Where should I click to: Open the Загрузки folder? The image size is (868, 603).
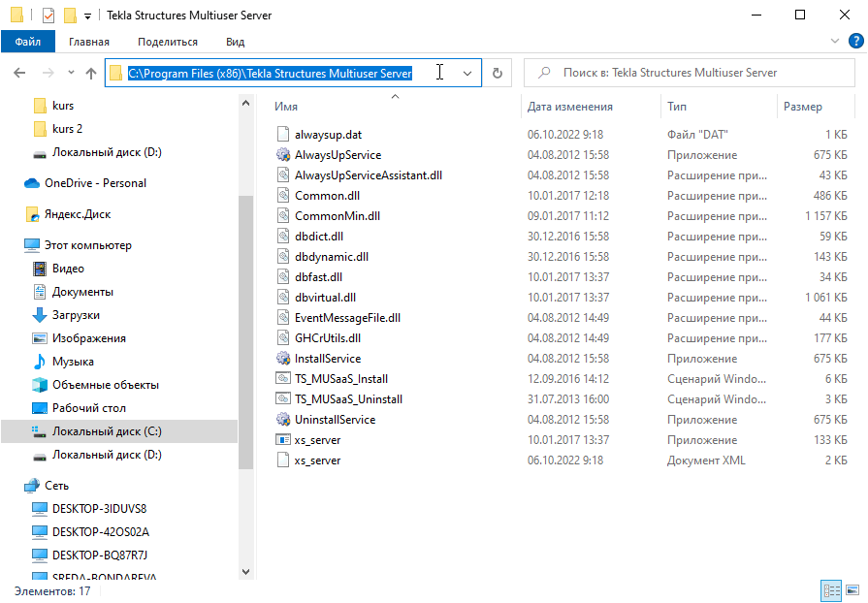tap(76, 315)
